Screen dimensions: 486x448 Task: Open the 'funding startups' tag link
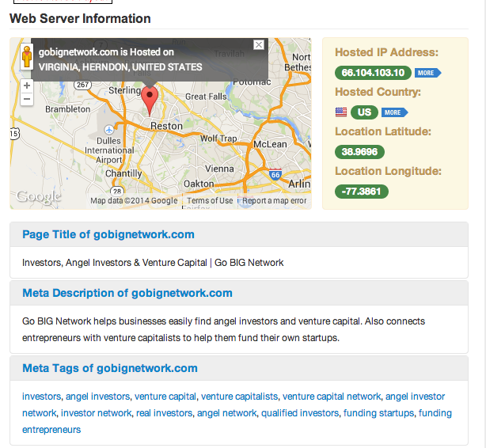click(378, 413)
